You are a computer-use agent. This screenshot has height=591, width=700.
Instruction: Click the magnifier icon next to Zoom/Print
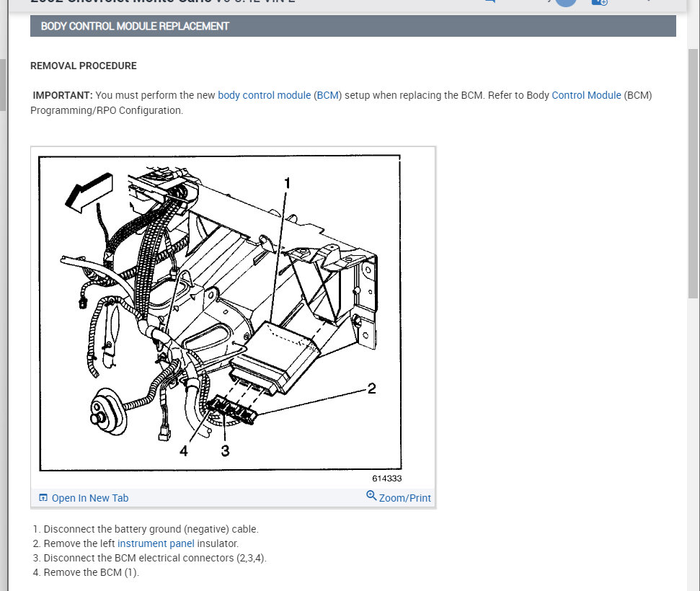coord(371,495)
